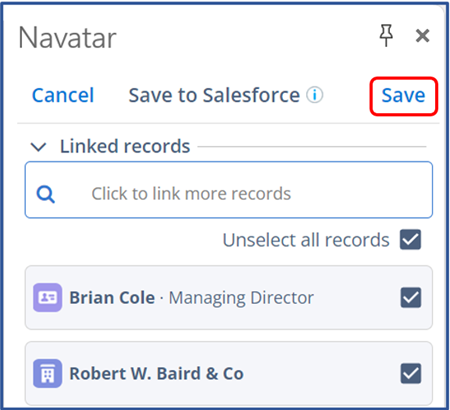Click the Linked records section heading

[x=125, y=146]
